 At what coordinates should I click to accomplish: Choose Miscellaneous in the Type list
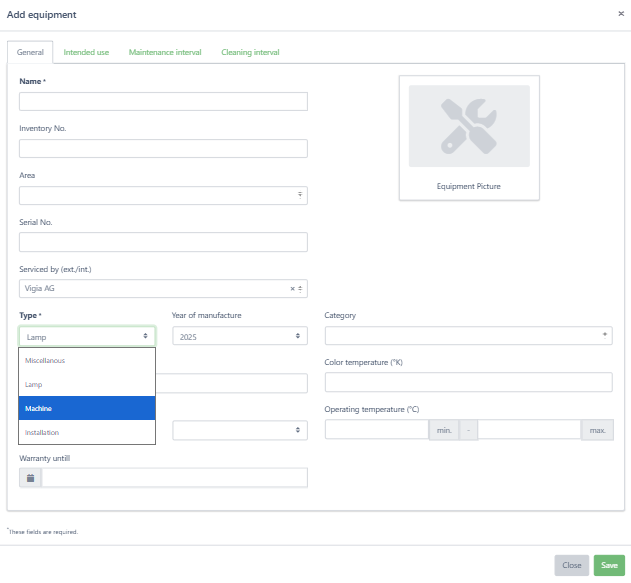(x=87, y=360)
